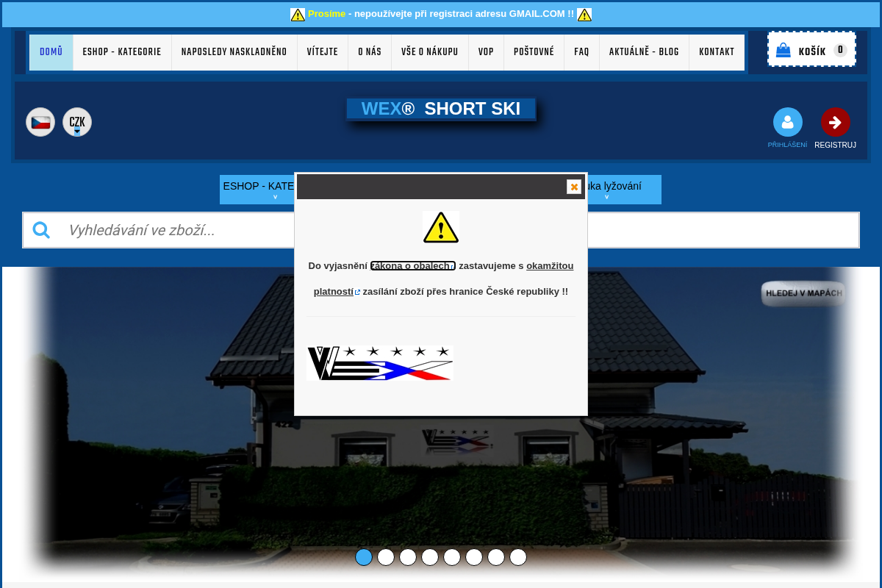Click the Registruj arrow icon
The width and height of the screenshot is (882, 588).
836,122
